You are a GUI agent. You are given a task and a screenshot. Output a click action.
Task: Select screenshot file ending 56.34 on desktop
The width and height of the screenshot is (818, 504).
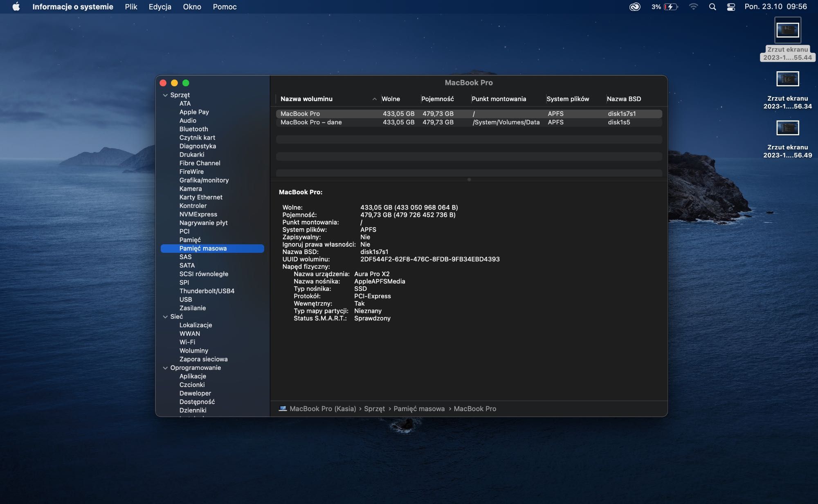pos(787,90)
